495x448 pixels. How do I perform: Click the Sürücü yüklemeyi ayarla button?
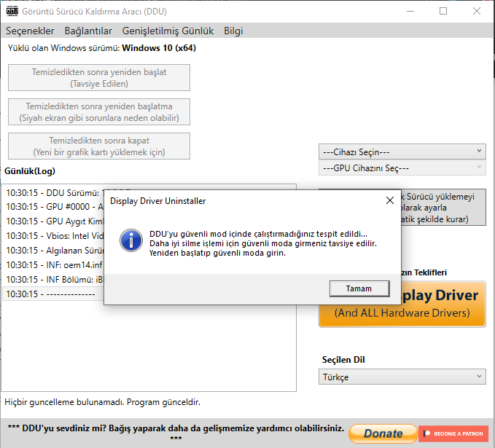coord(443,208)
